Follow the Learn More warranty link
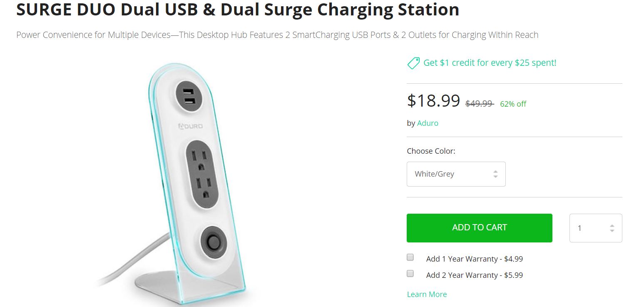This screenshot has height=307, width=644. (x=427, y=295)
